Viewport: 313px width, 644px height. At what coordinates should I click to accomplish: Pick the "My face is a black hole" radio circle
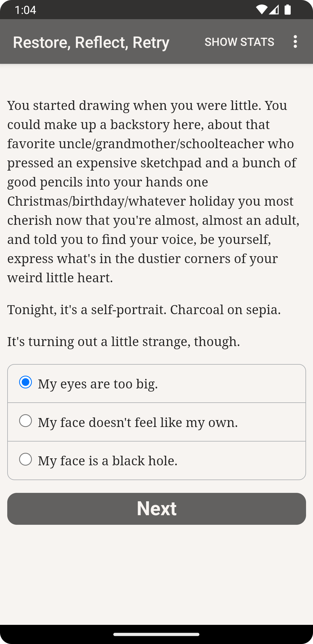(x=26, y=459)
